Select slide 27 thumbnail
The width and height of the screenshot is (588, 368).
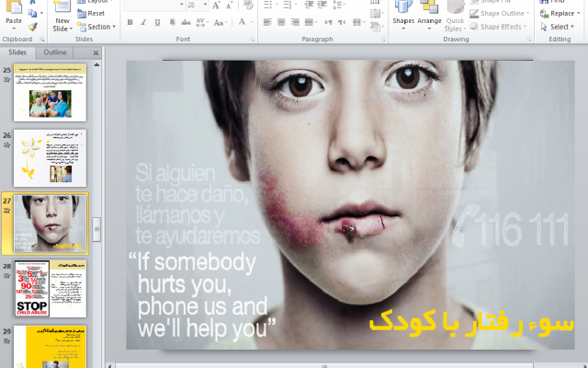50,223
